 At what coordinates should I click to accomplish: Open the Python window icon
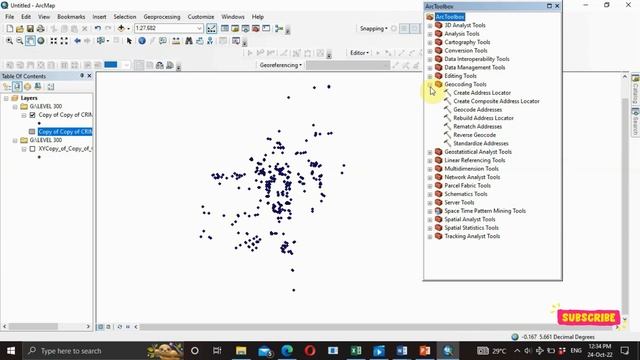(266, 29)
